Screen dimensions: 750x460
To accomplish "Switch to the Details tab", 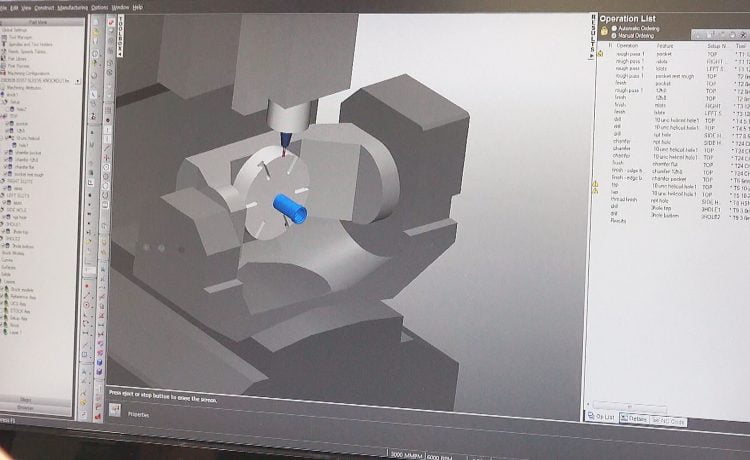I will tap(635, 417).
